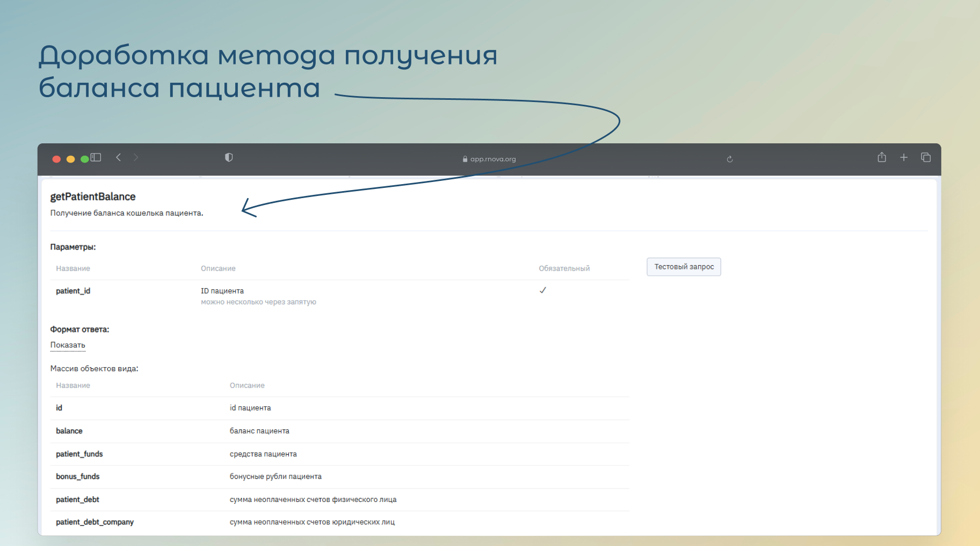
Task: Select the patient_funds field name
Action: (x=79, y=454)
